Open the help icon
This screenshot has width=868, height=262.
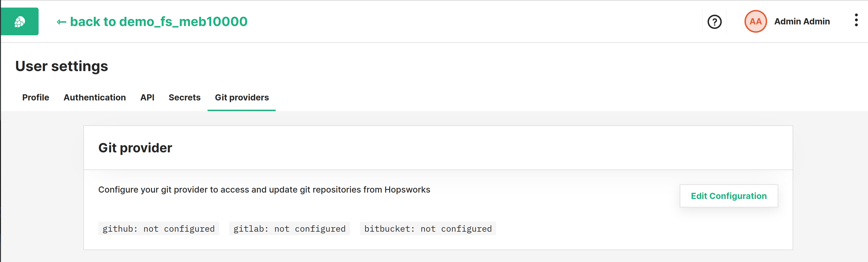click(x=715, y=21)
